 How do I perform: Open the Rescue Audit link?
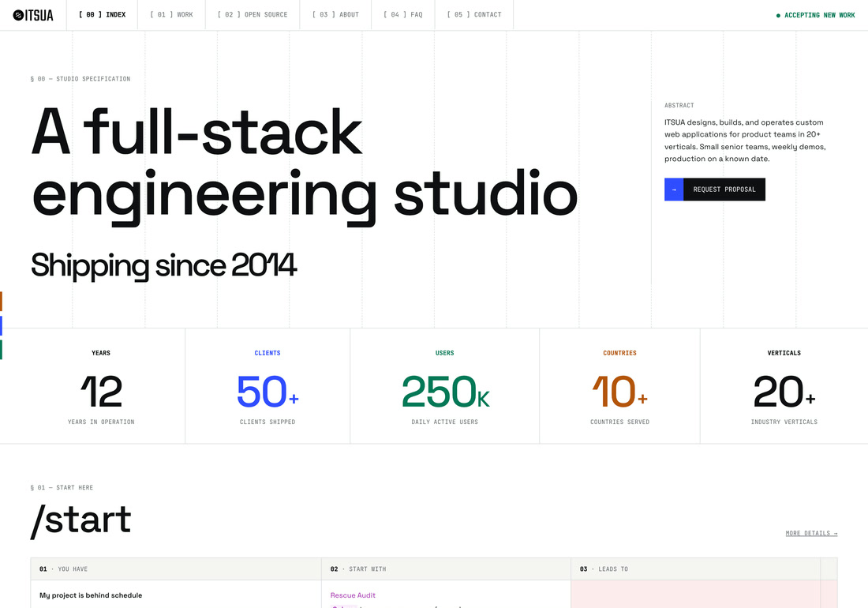point(353,595)
